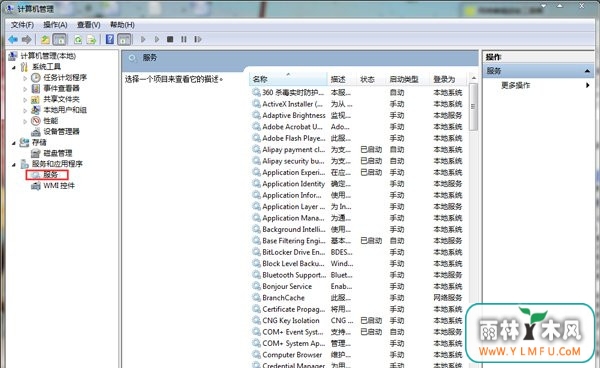Click the Forward arrow toolbar icon
Image resolution: width=600 pixels, height=368 pixels.
point(27,39)
